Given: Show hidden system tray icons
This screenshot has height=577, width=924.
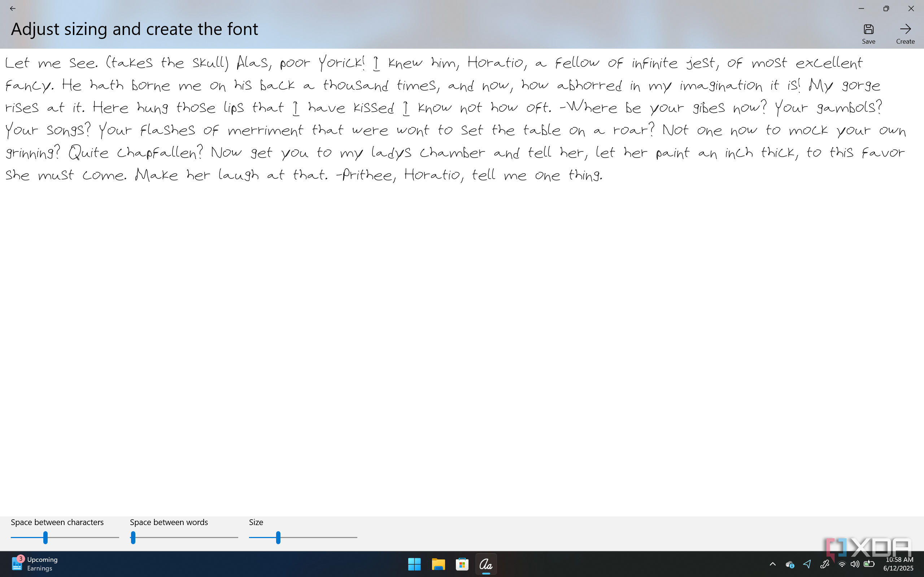Looking at the screenshot, I should point(772,564).
